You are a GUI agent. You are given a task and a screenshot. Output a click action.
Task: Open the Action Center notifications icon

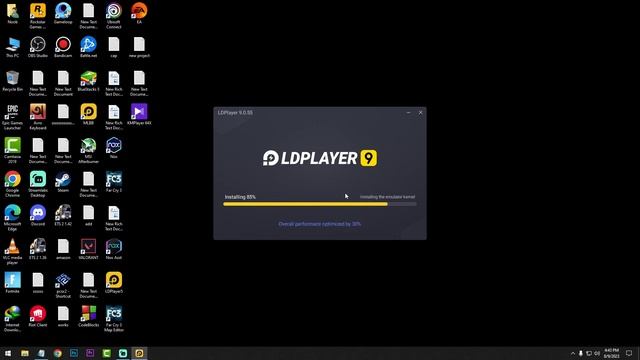pyautogui.click(x=629, y=353)
